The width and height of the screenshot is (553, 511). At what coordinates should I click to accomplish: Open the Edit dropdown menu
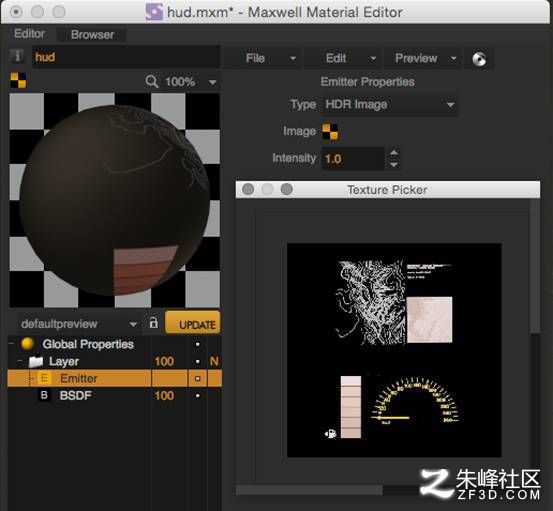coord(343,58)
